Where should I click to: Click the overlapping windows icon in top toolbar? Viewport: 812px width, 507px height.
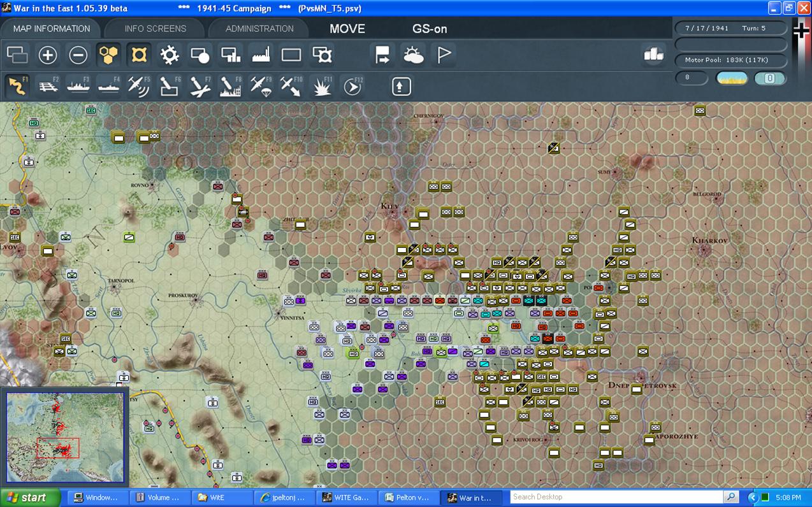click(17, 55)
